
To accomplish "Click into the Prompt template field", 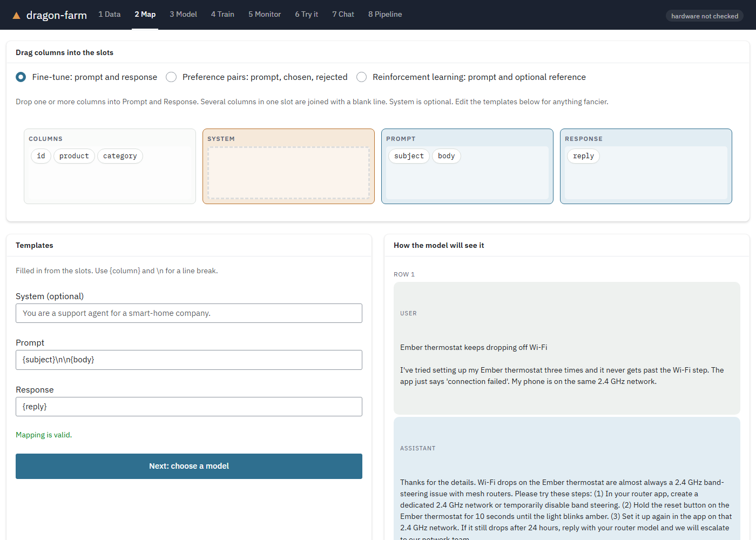I will (189, 360).
